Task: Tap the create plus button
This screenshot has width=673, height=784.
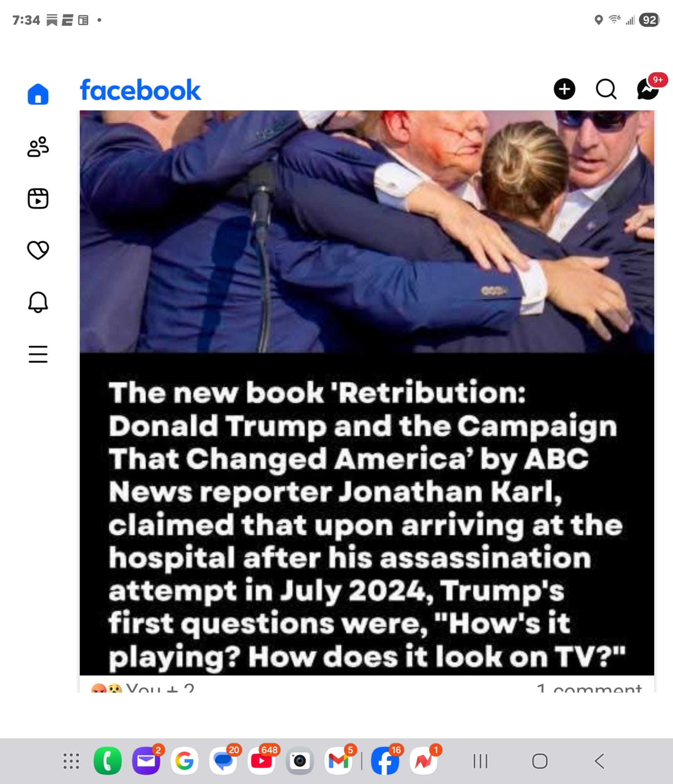Action: [564, 89]
